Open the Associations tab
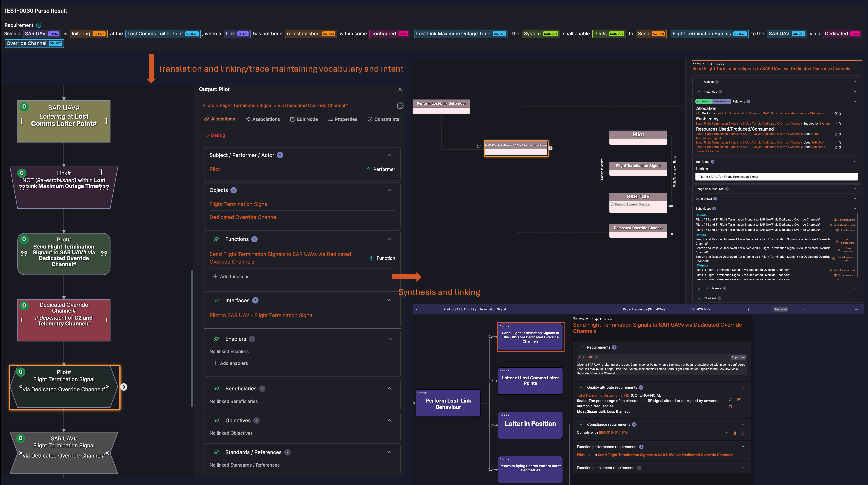868x485 pixels. click(263, 119)
